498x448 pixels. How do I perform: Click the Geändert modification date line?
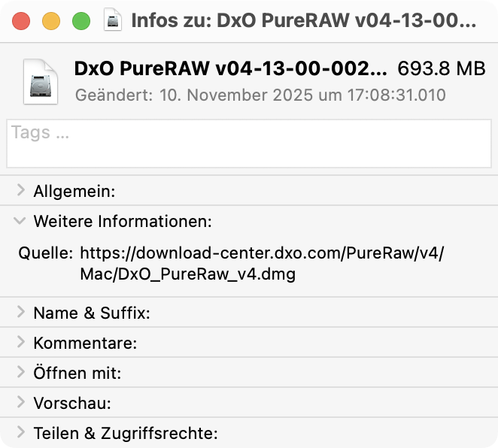pyautogui.click(x=260, y=95)
